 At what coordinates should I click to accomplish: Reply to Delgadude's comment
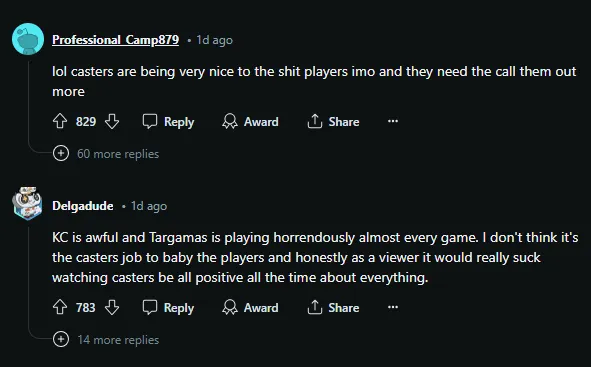click(x=168, y=307)
